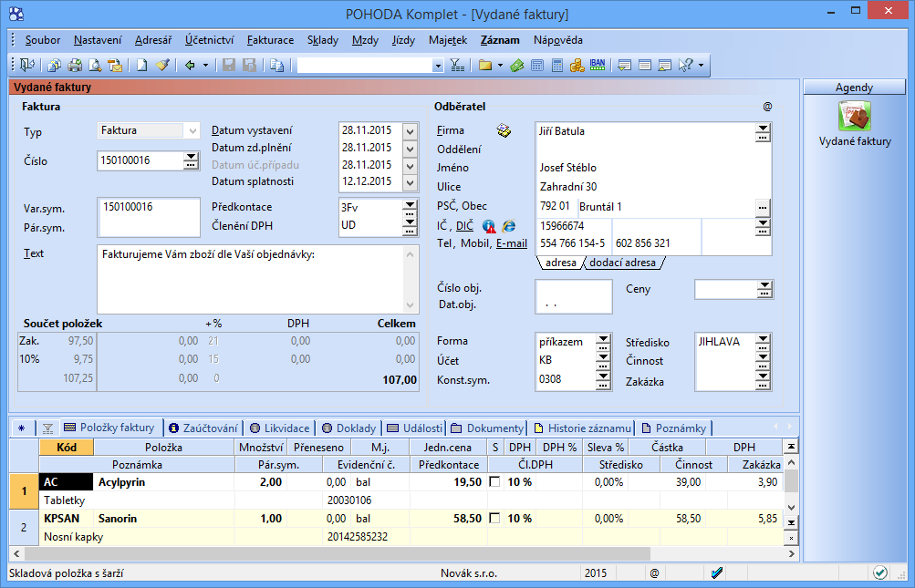Open the Účetnictví menu
The image size is (915, 588).
coord(210,40)
